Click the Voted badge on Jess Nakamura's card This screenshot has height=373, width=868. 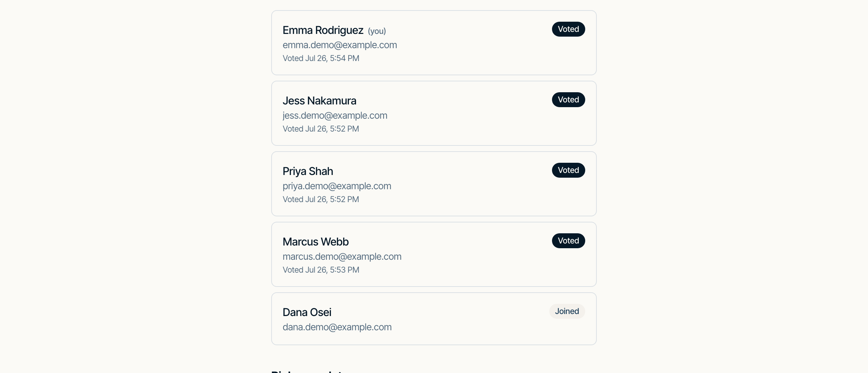pos(568,100)
